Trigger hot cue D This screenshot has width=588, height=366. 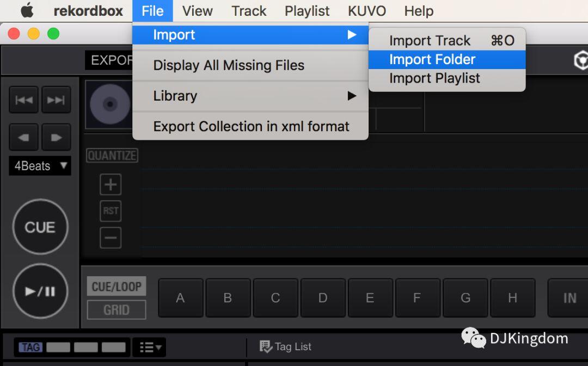coord(323,298)
